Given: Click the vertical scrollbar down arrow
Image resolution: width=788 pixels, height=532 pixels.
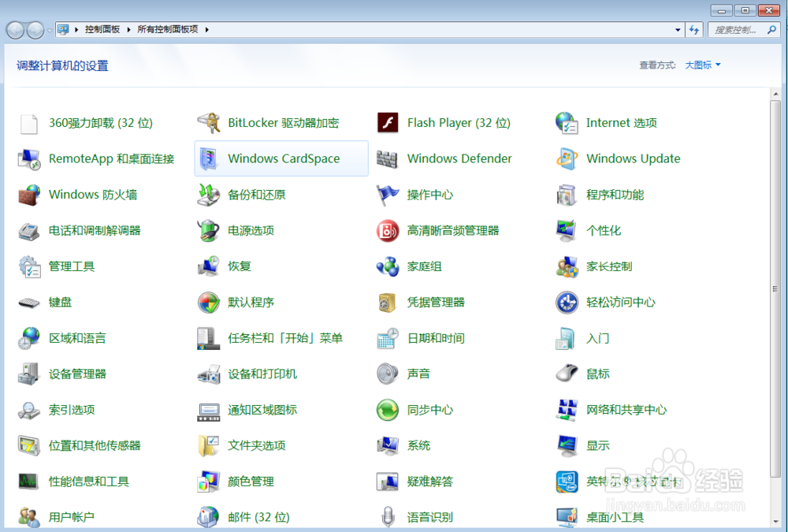Looking at the screenshot, I should point(775,522).
